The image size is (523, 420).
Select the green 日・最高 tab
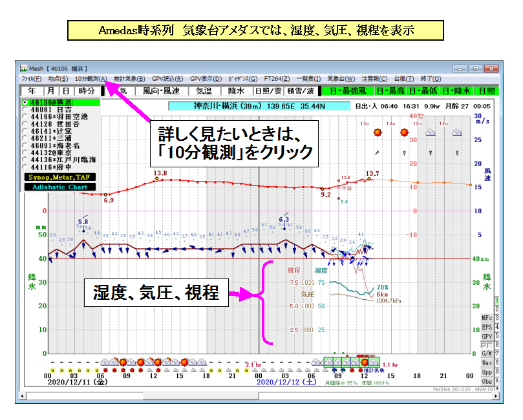(x=390, y=91)
